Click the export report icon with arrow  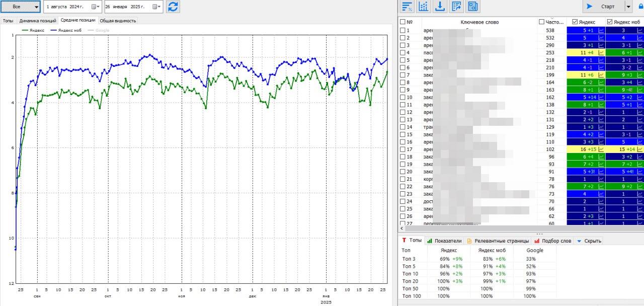tap(457, 7)
